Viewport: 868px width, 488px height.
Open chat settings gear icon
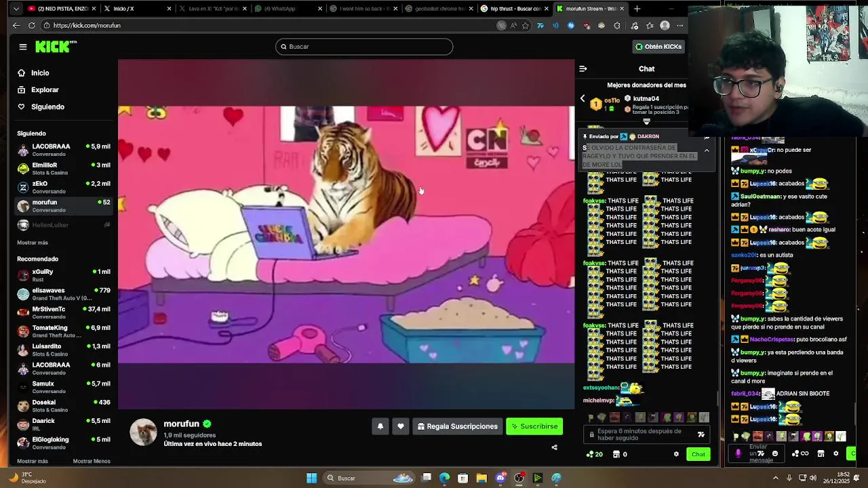coord(676,454)
